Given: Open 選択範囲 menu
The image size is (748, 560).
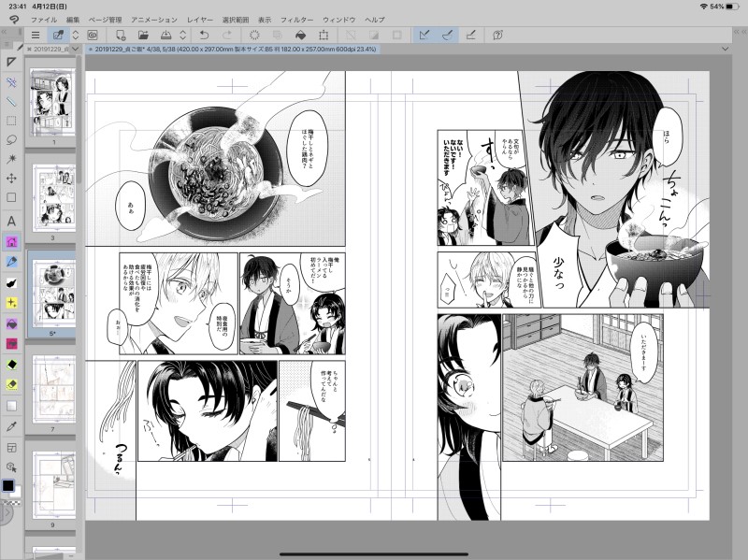Looking at the screenshot, I should click(x=236, y=20).
